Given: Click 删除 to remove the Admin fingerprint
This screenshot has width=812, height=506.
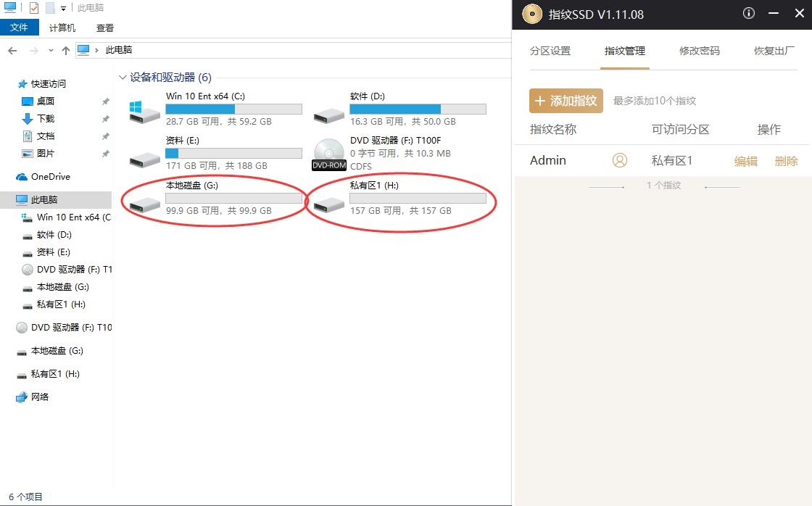Looking at the screenshot, I should click(786, 160).
